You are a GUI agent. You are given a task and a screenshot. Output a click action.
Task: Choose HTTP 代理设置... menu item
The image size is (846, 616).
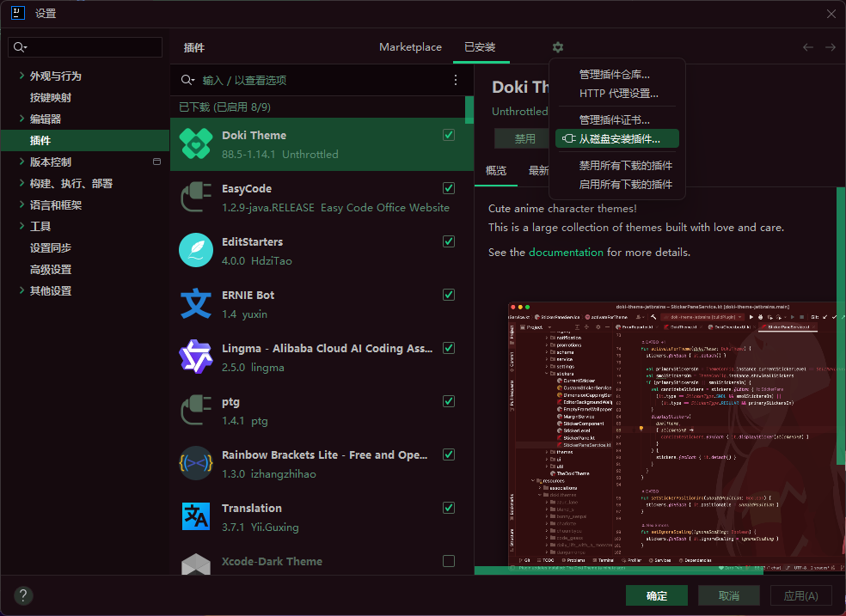pos(617,94)
